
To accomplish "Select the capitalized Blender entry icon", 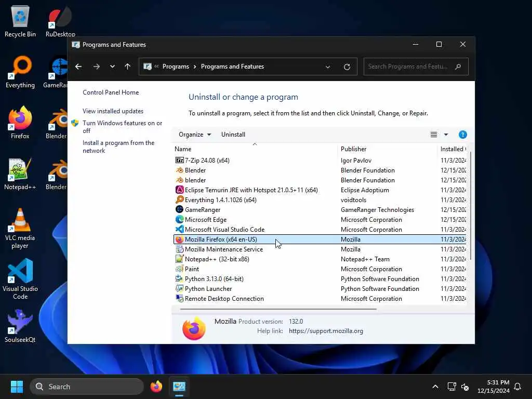I will 179,170.
